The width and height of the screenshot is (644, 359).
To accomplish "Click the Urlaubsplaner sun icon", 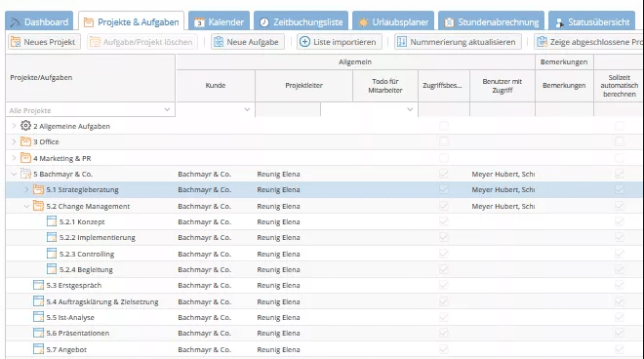I will pos(364,22).
